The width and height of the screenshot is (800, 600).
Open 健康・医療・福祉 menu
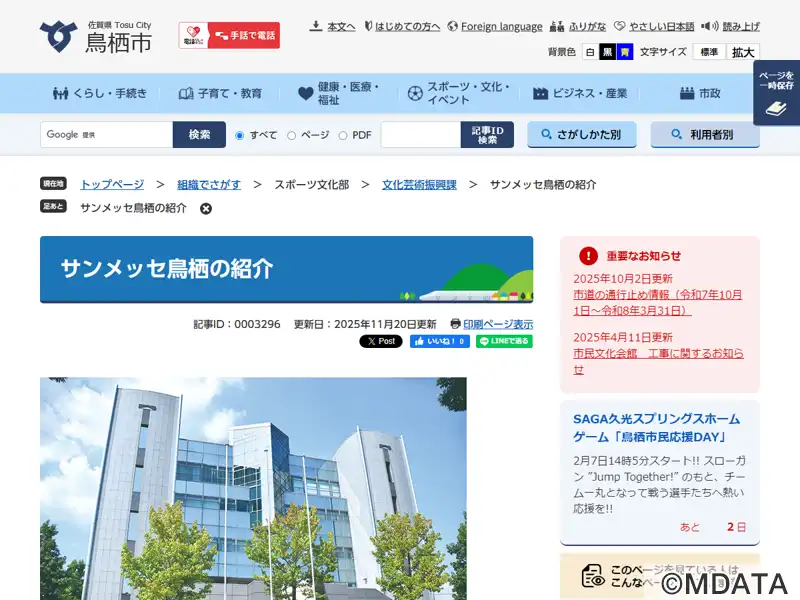coord(339,93)
